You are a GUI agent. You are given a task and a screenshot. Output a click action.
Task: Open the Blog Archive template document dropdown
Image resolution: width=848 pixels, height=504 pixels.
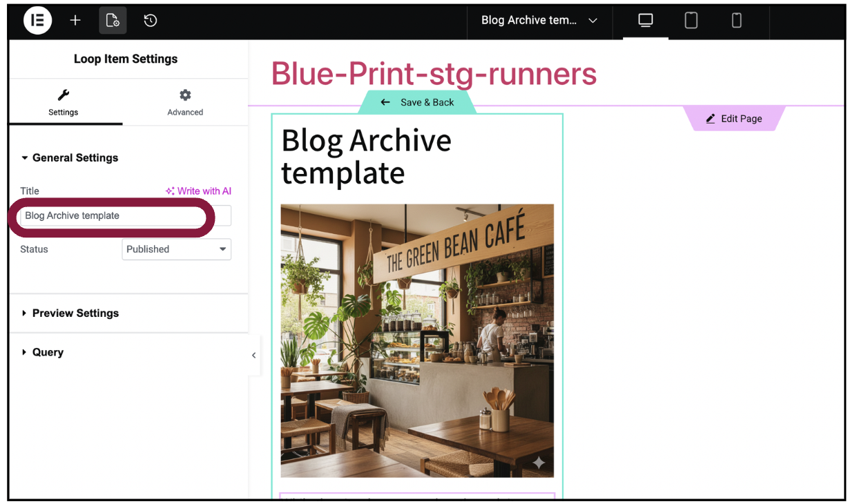pos(539,21)
